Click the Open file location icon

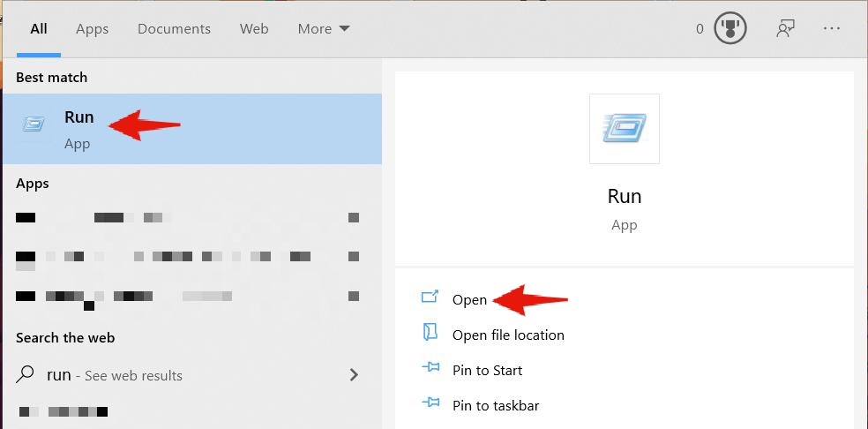coord(430,334)
